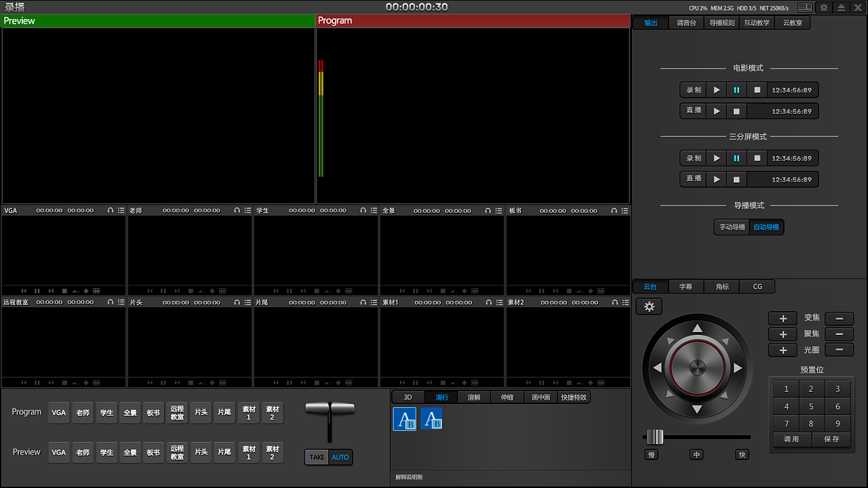The image size is (868, 488).
Task: Open the 互动教学 tab
Action: point(757,22)
